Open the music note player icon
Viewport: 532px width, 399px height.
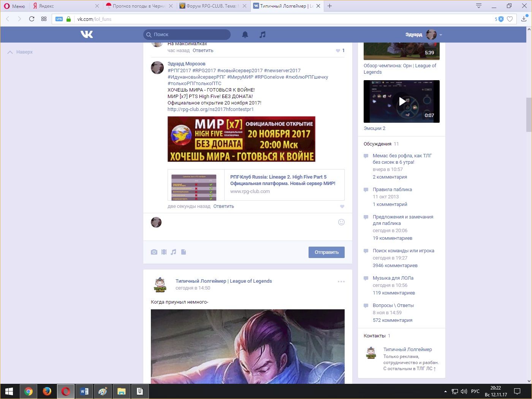click(262, 35)
